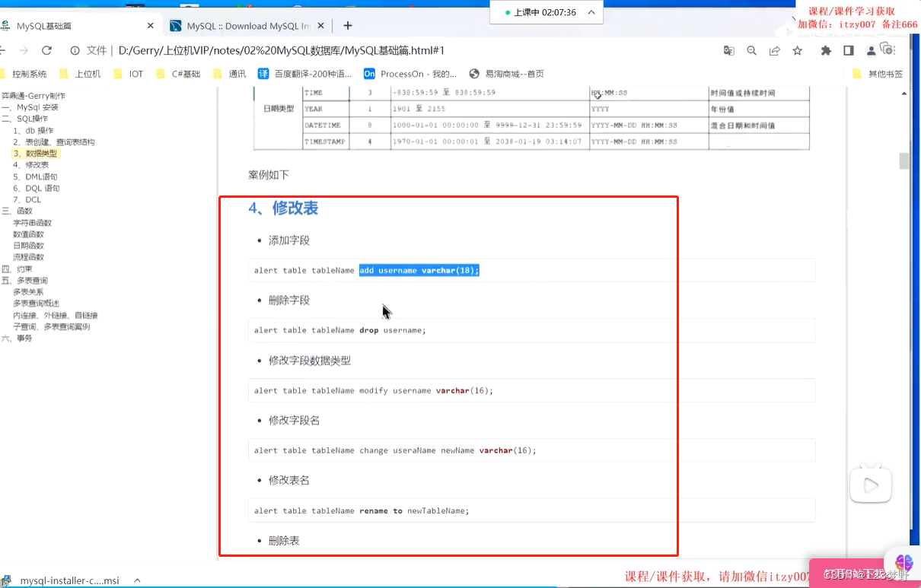Screen dimensions: 921x588
Task: Open the site information icon before 文件
Action: 75,50
